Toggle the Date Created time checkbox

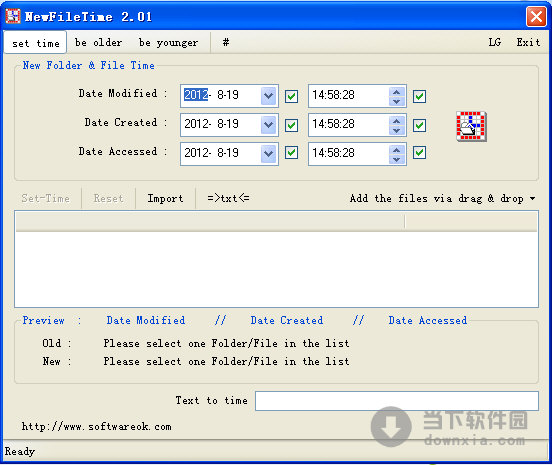tap(419, 125)
